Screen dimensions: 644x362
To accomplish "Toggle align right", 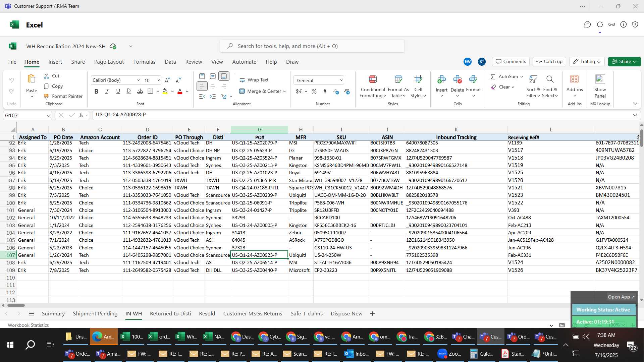I will 224,86.
